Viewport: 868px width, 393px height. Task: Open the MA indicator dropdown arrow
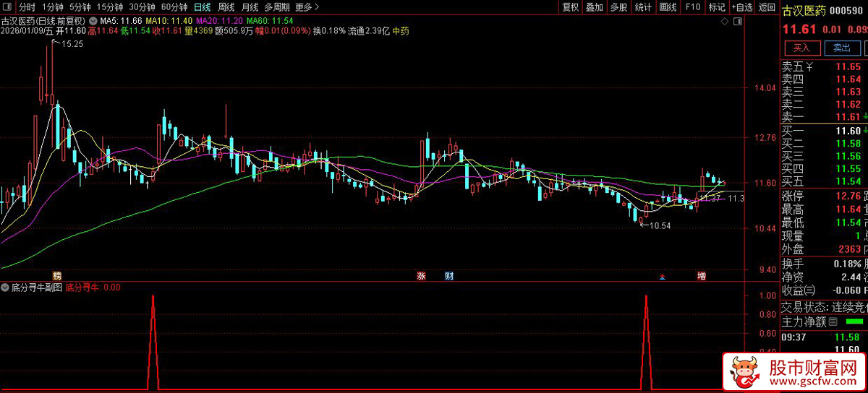91,20
